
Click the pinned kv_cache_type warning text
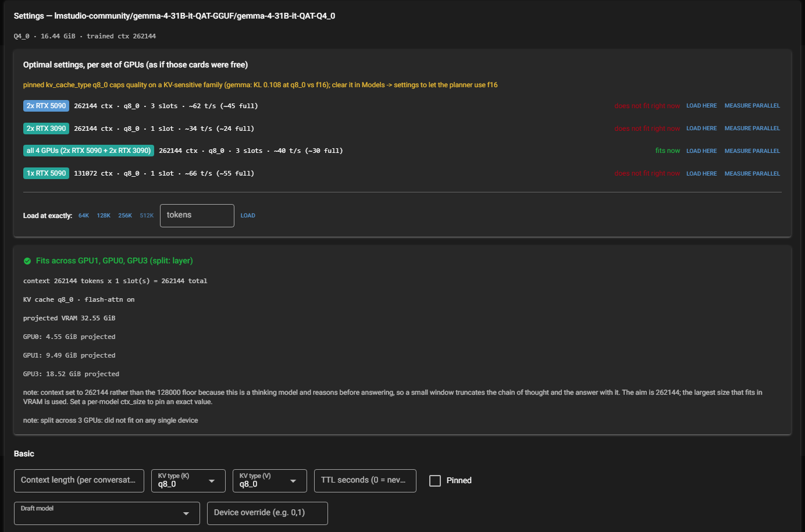(x=260, y=85)
